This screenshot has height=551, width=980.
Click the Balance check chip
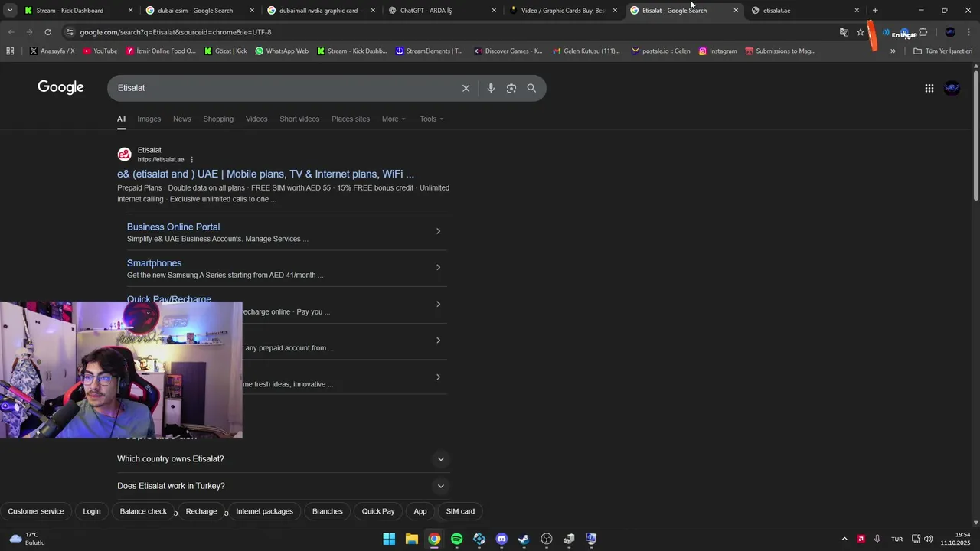click(143, 511)
